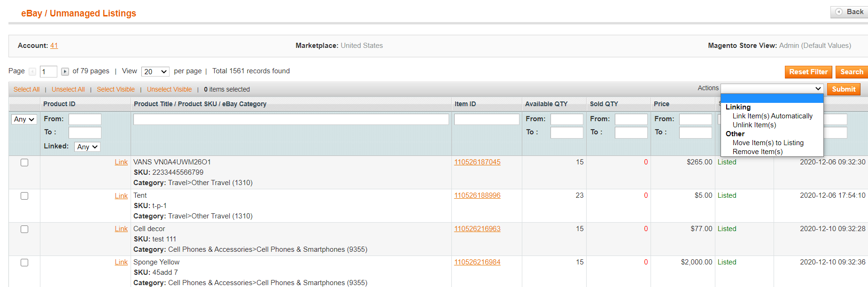Screen dimensions: 868x287
Task: Click date 2020-12-06 17:54:10
Action: click(832, 195)
